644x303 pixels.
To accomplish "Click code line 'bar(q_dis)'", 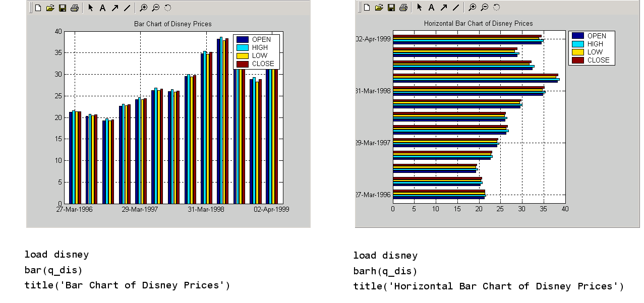I will [53, 270].
